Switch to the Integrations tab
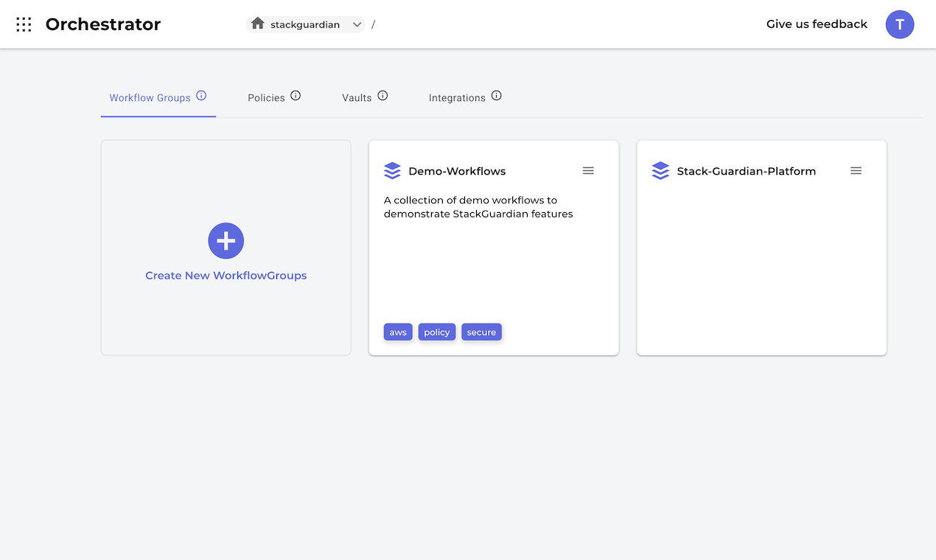Image resolution: width=936 pixels, height=560 pixels. tap(457, 97)
